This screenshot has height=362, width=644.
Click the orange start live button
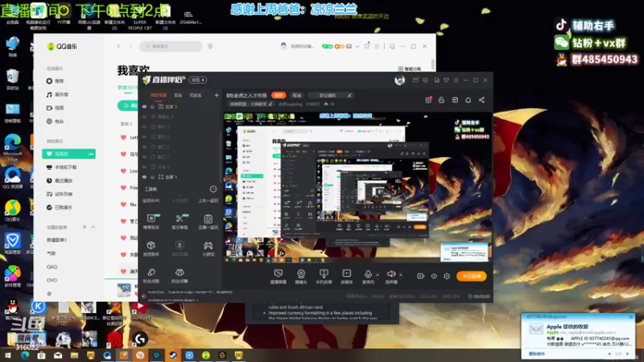(x=472, y=276)
